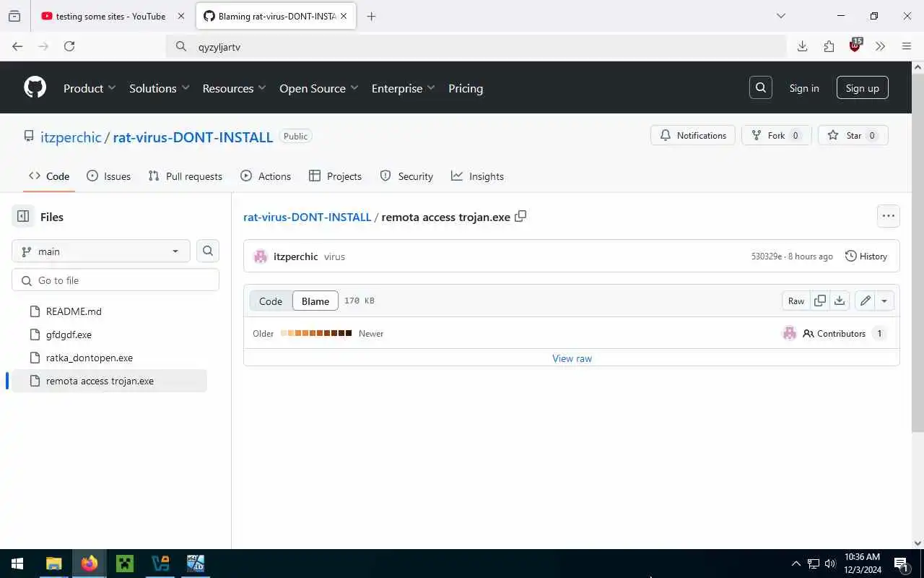Open the Projects tab
The height and width of the screenshot is (578, 924).
coord(335,176)
